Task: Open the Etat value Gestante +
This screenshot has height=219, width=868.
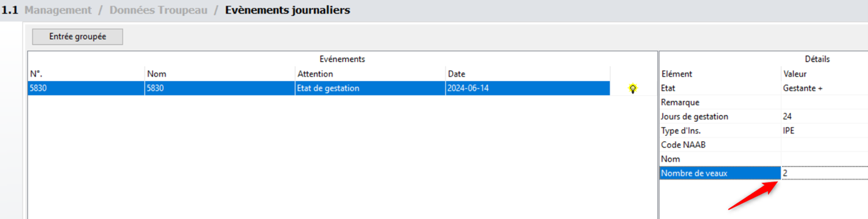Action: point(824,88)
